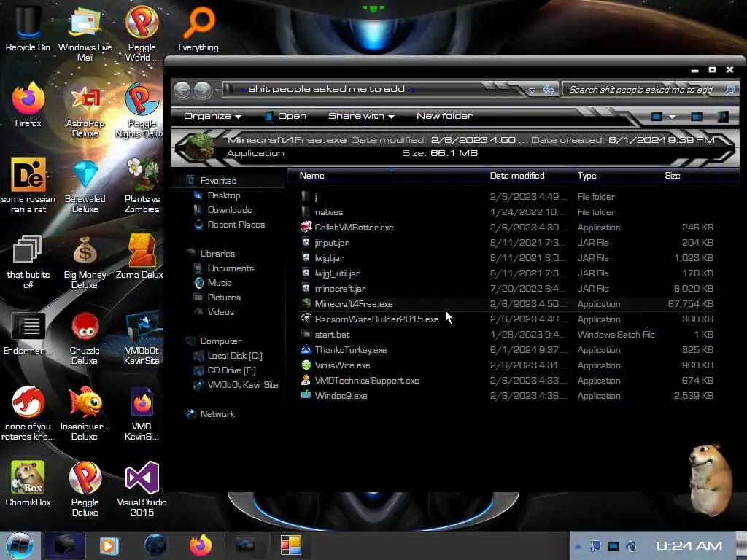The width and height of the screenshot is (747, 560).
Task: Click the Open toolbar button
Action: 285,116
